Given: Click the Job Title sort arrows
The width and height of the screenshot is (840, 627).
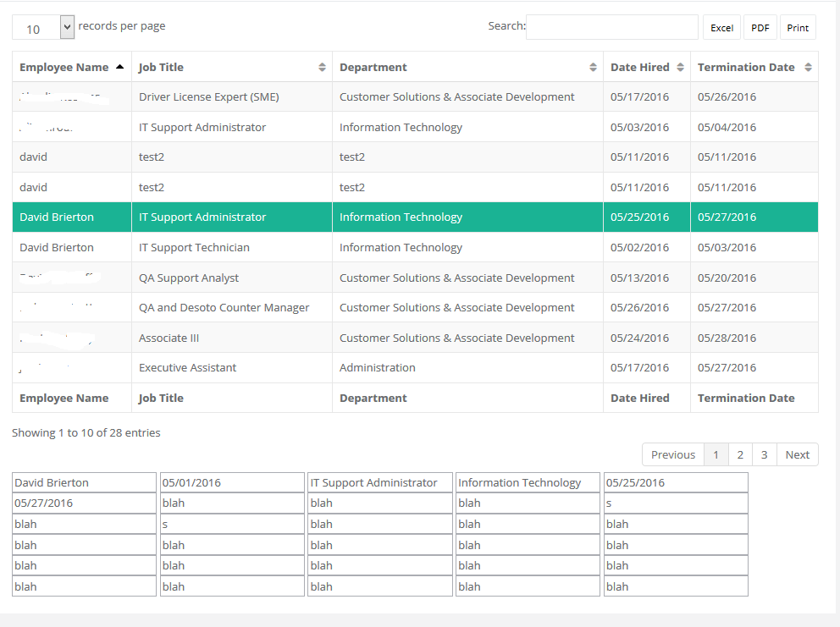Looking at the screenshot, I should click(322, 67).
